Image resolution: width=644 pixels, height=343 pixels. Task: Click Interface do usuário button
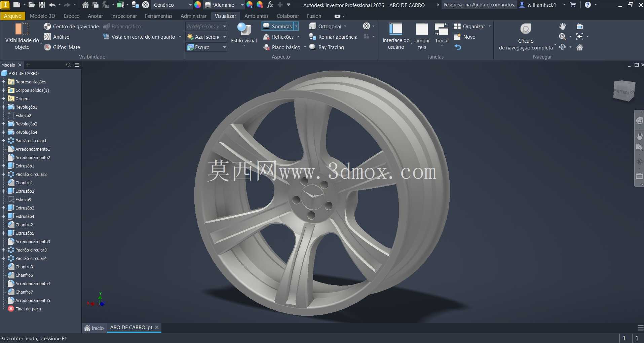tap(396, 36)
